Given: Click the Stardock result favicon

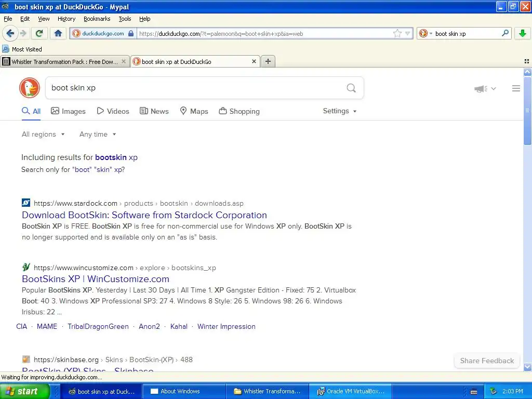Looking at the screenshot, I should click(x=26, y=203).
